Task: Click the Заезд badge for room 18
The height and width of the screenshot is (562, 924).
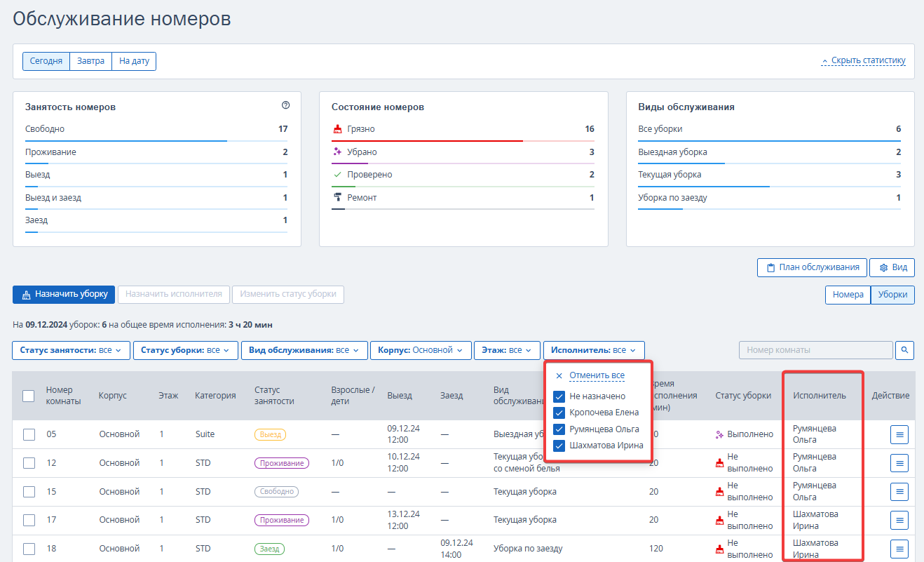Action: tap(269, 549)
